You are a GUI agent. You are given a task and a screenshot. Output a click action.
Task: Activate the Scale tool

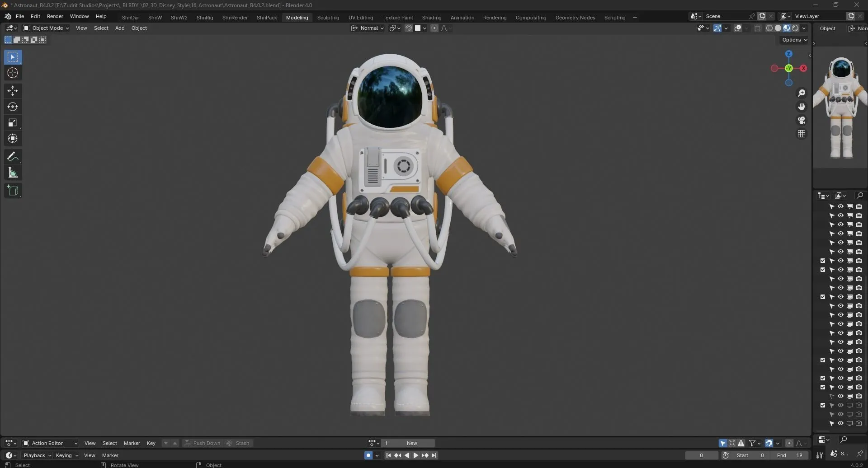(12, 121)
